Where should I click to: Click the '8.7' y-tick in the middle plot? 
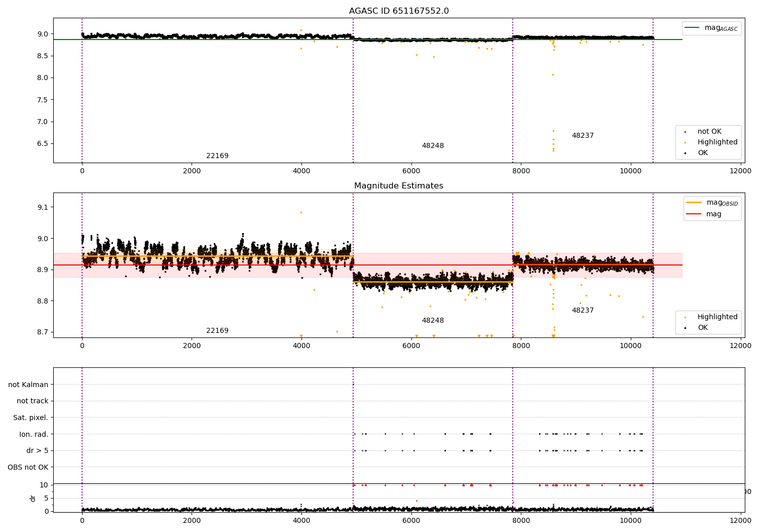44,332
